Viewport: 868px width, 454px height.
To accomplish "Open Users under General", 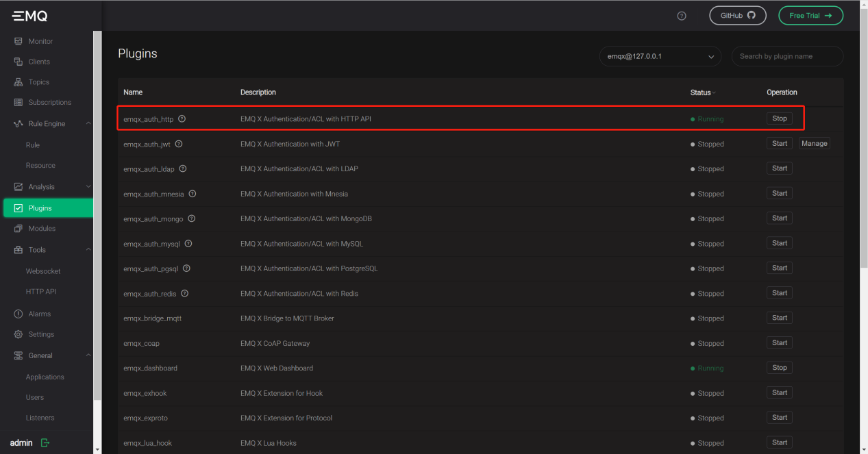I will pos(35,397).
